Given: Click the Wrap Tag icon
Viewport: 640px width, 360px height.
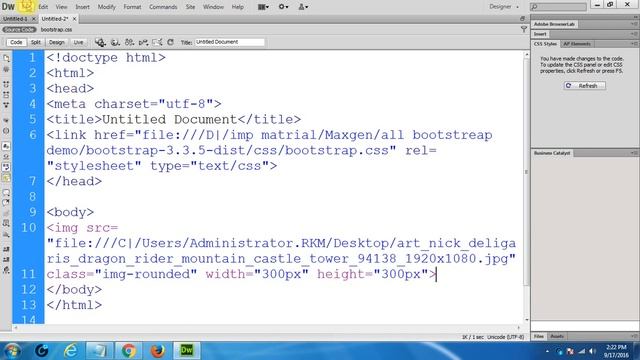Looking at the screenshot, I should coord(6,213).
